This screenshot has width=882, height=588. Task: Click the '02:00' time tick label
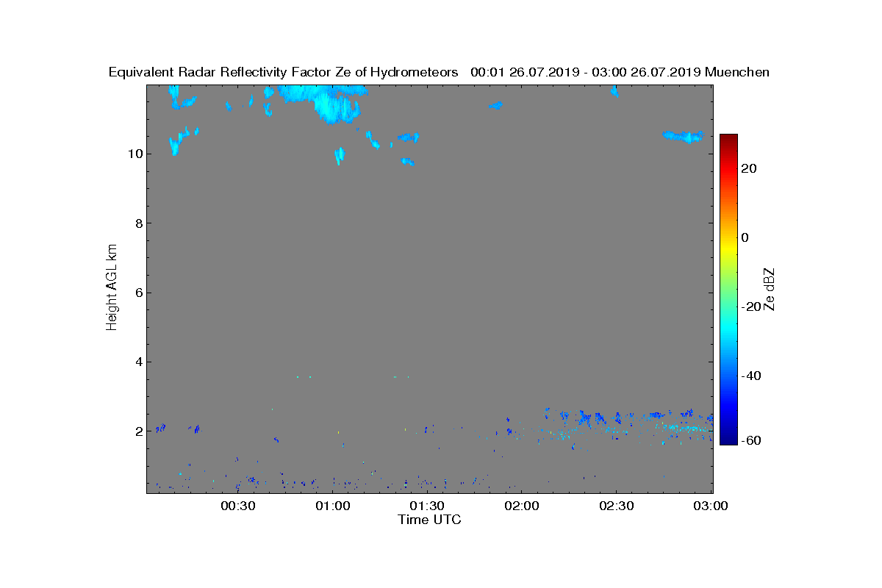click(521, 506)
